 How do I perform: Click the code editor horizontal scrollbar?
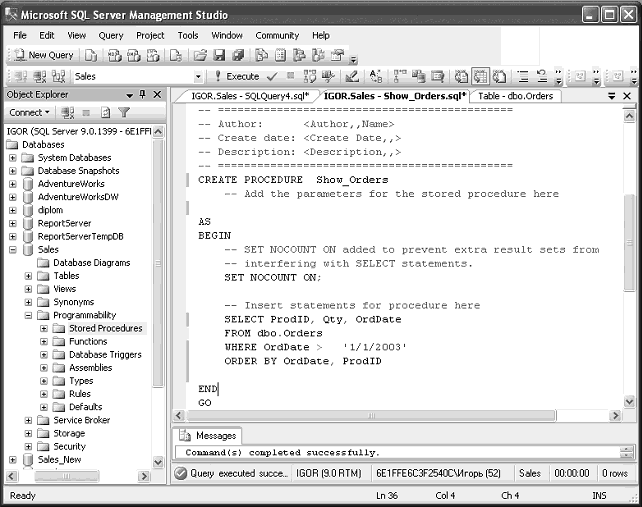pyautogui.click(x=371, y=416)
